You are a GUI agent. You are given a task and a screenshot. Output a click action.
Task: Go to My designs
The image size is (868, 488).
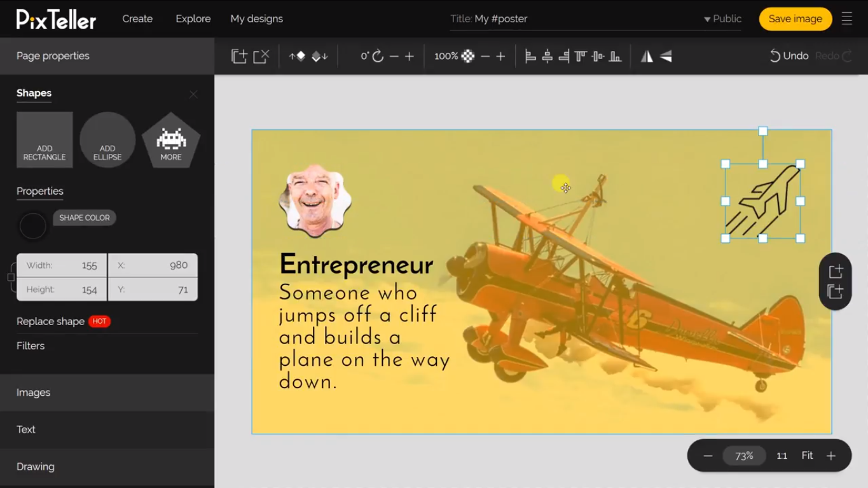pos(256,19)
